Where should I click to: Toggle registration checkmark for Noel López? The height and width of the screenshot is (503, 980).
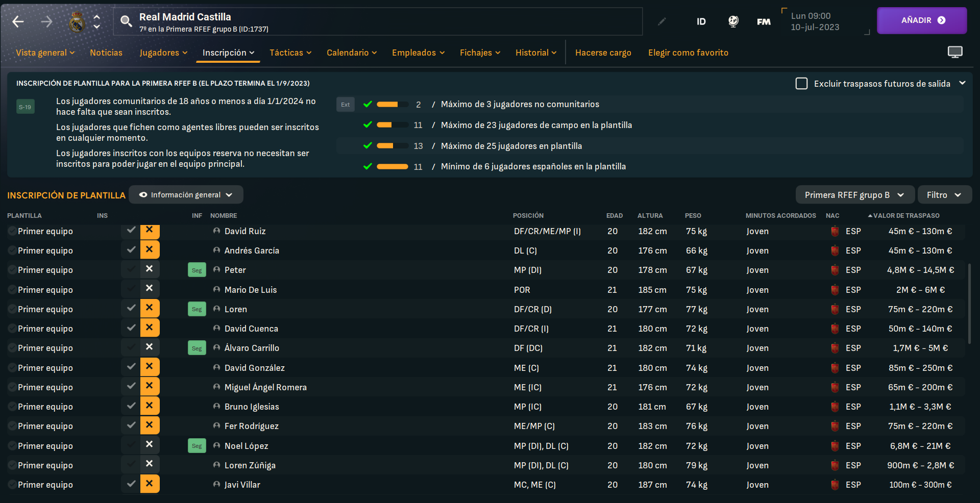(131, 445)
